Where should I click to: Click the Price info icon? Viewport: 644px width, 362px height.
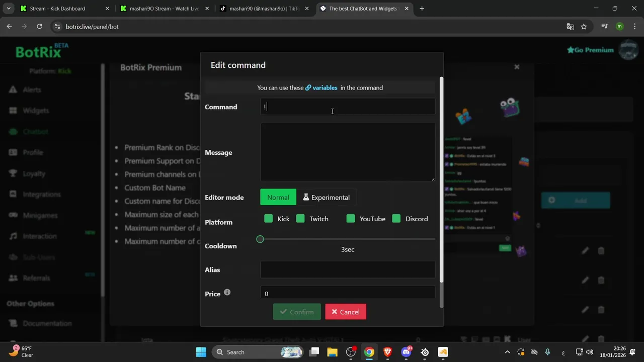[x=227, y=292]
